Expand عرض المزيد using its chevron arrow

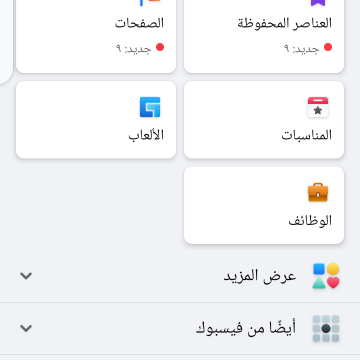click(26, 276)
